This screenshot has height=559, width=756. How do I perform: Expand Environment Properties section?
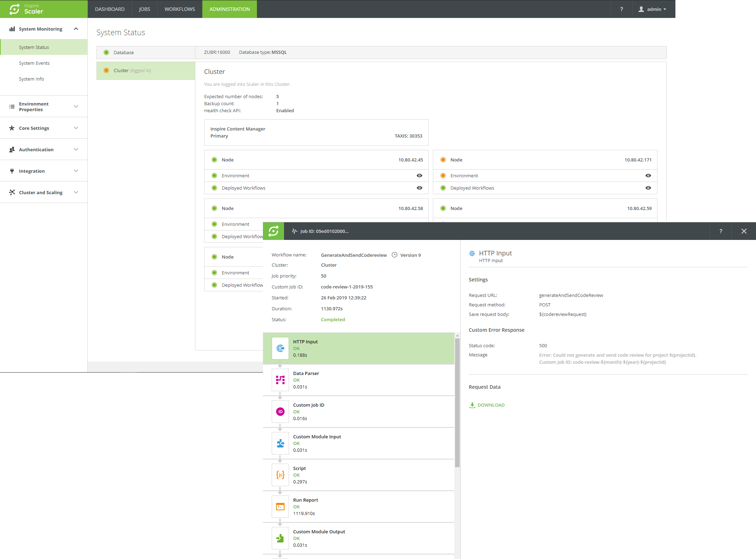pos(76,107)
